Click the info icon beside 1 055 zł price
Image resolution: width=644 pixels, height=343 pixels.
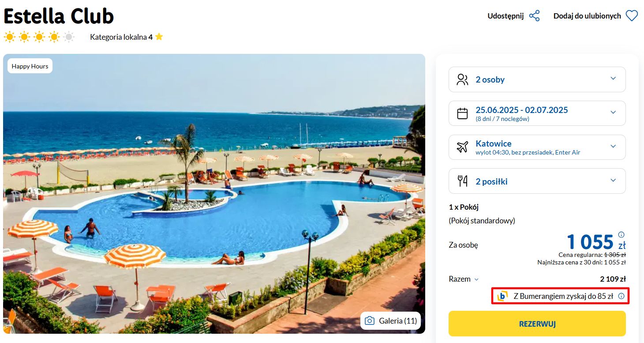click(622, 234)
